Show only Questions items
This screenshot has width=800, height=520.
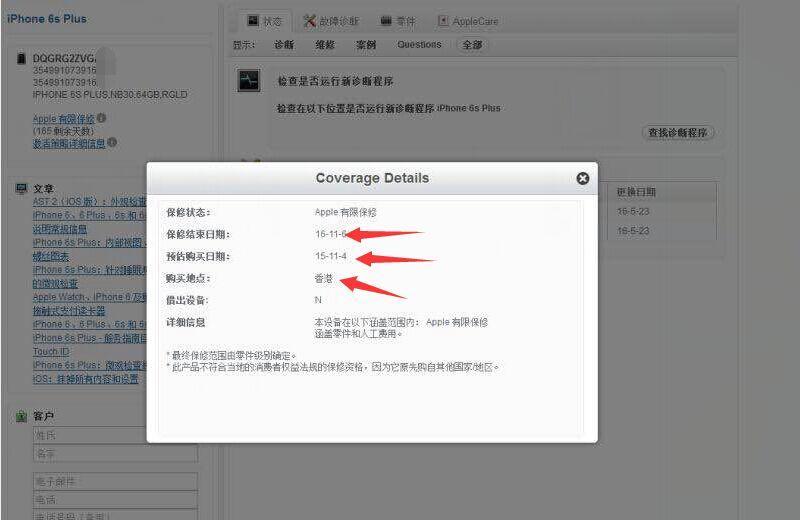[x=418, y=45]
